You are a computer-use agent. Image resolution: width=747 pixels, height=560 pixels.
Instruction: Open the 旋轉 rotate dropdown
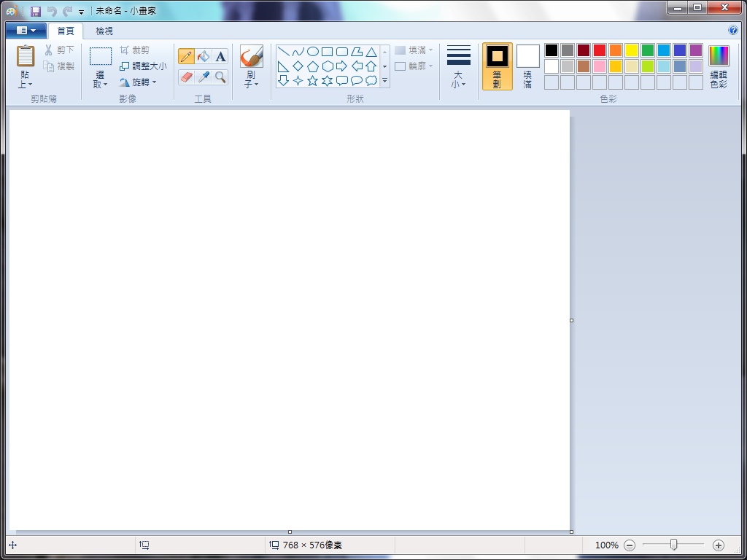(x=139, y=82)
